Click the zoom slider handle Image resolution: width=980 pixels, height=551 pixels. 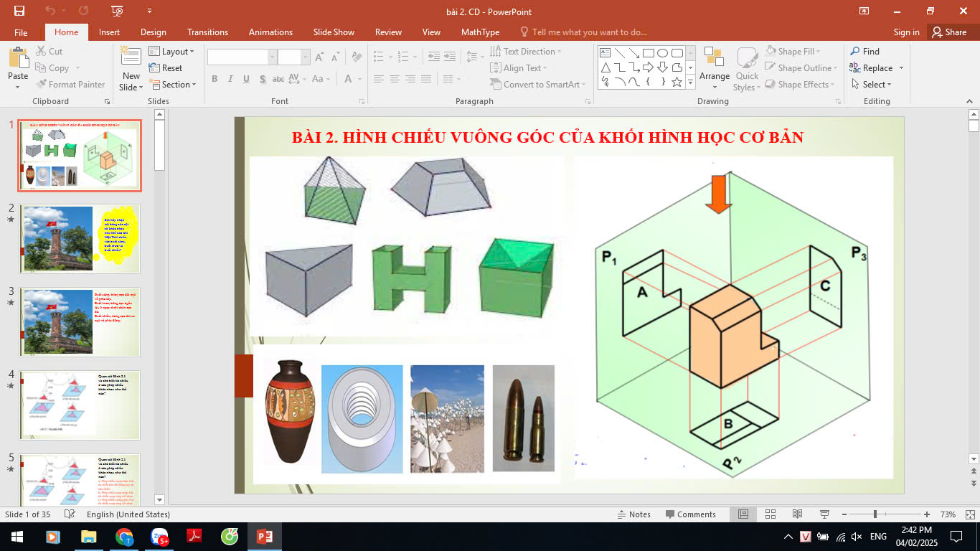tap(875, 514)
